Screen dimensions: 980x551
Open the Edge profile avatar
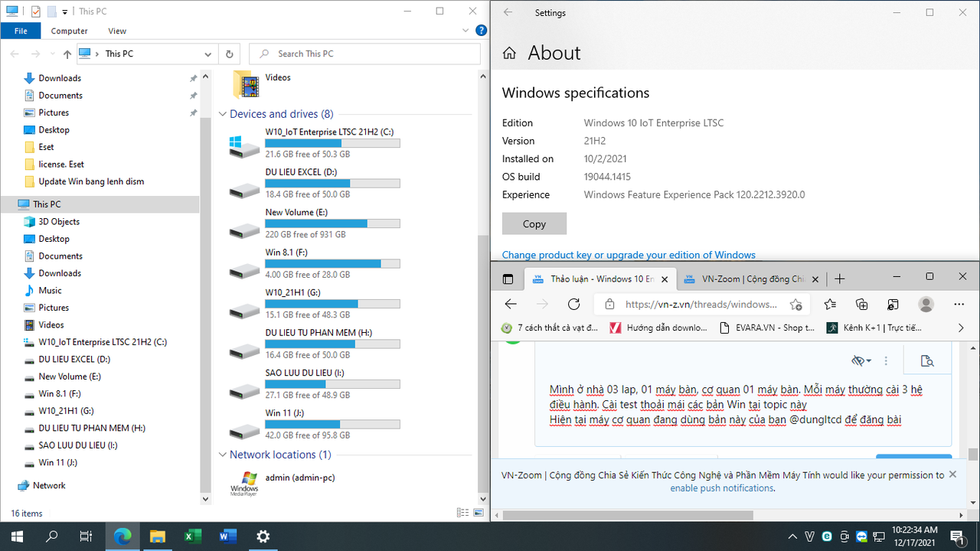click(x=926, y=304)
